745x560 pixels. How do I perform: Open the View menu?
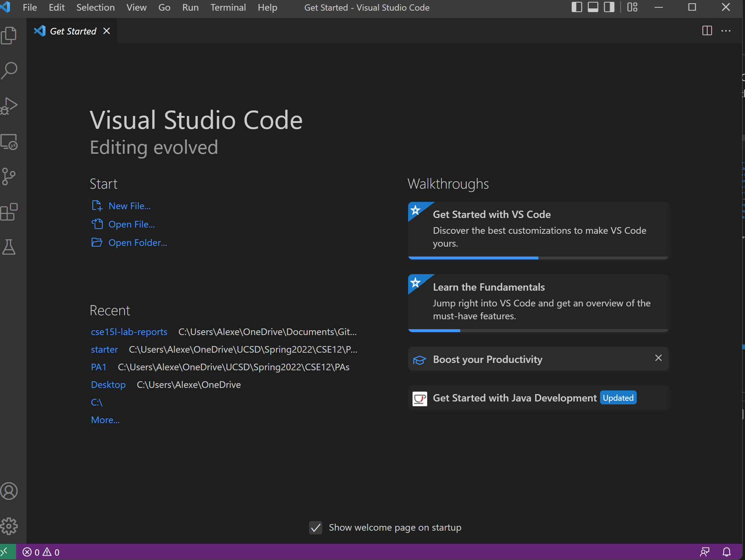point(137,8)
